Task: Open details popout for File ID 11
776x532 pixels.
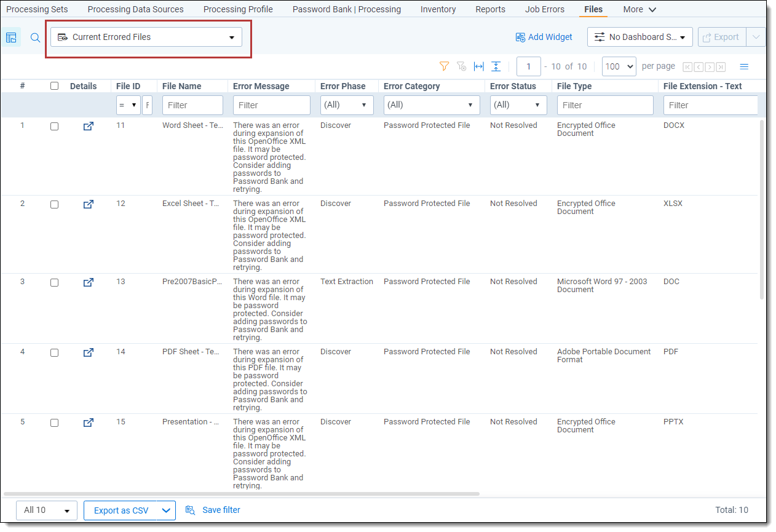Action: point(88,126)
